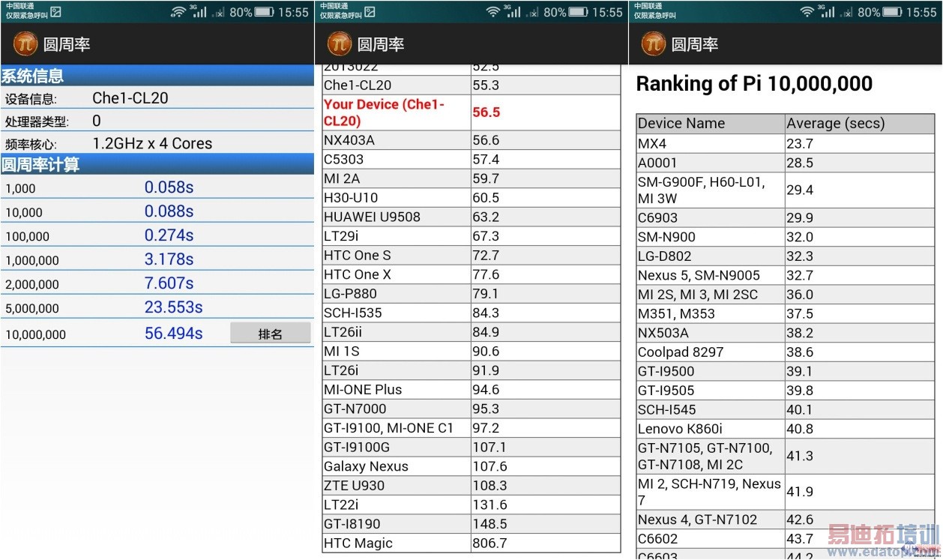Tap 3G signal icon in left status bar
The image size is (943, 560).
tap(198, 11)
